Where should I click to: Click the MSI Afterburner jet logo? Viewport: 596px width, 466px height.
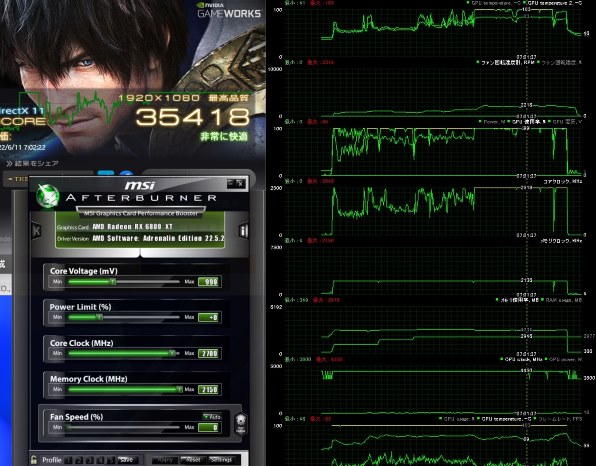tap(47, 197)
